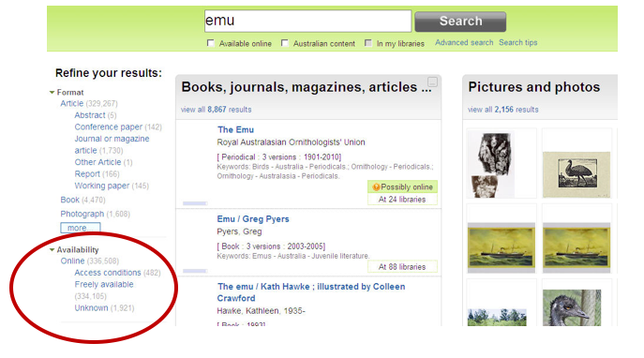The width and height of the screenshot is (644, 358).
Task: Filter by Conference paper
Action: (x=109, y=127)
